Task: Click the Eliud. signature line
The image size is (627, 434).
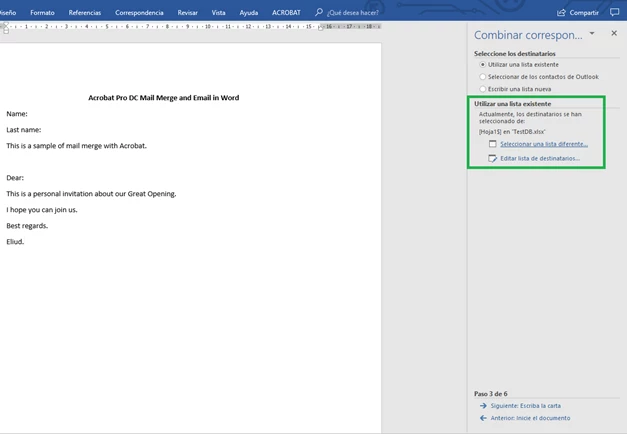Action: (x=15, y=242)
